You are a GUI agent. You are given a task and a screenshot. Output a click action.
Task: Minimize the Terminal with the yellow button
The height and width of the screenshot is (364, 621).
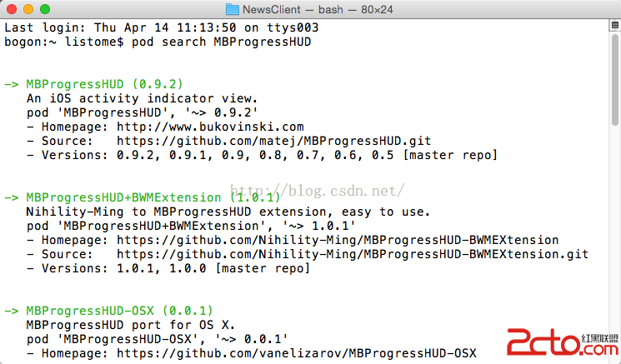click(x=28, y=9)
